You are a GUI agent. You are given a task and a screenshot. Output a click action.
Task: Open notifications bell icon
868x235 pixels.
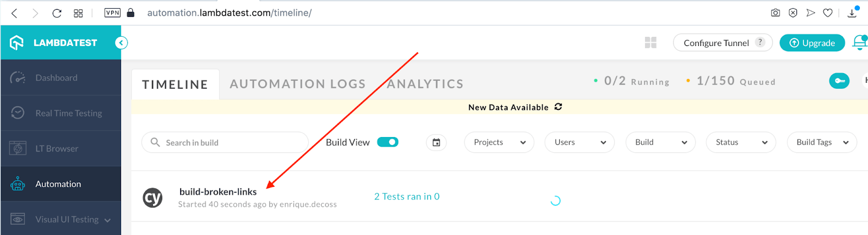coord(860,42)
